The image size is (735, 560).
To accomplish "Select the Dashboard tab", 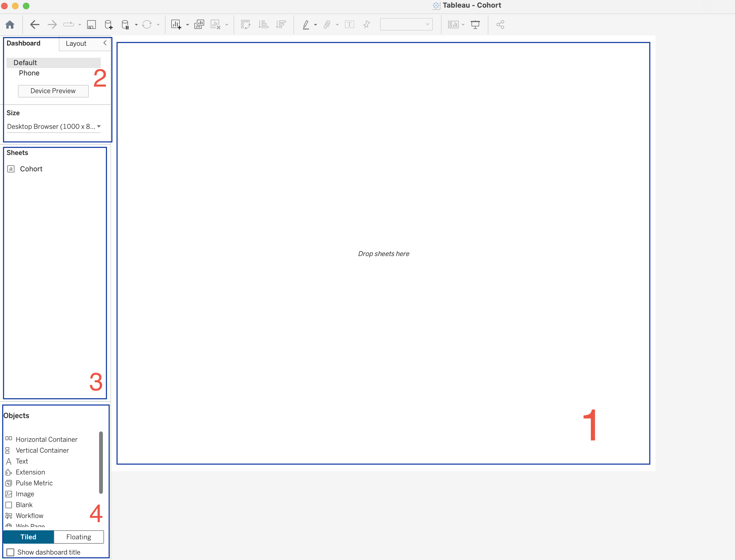I will [23, 43].
